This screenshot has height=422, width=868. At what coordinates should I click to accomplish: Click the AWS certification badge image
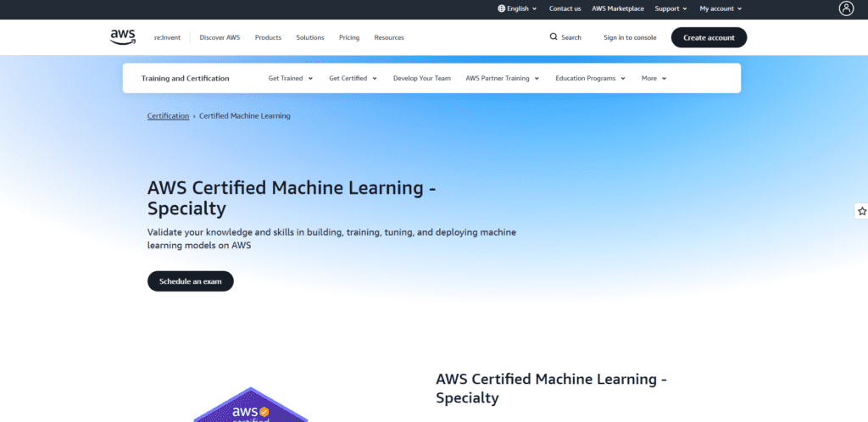[250, 404]
